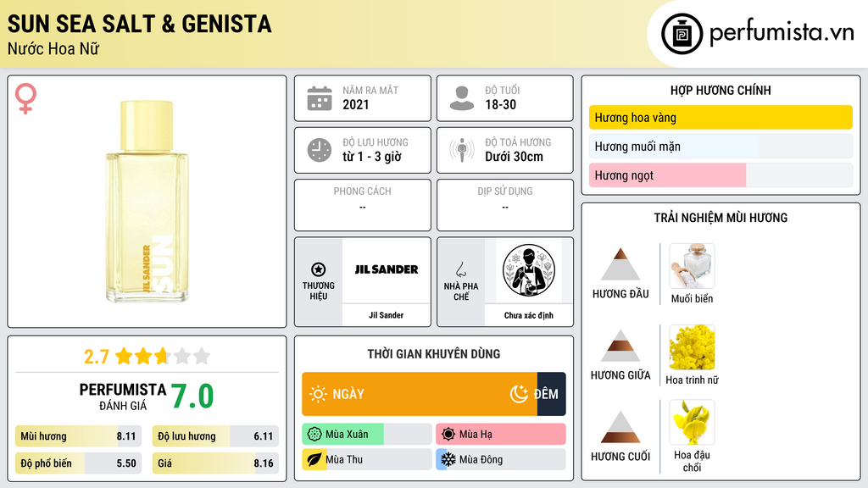Click the Trải nghiệm mùi hương heading
The height and width of the screenshot is (488, 868).
point(721,218)
